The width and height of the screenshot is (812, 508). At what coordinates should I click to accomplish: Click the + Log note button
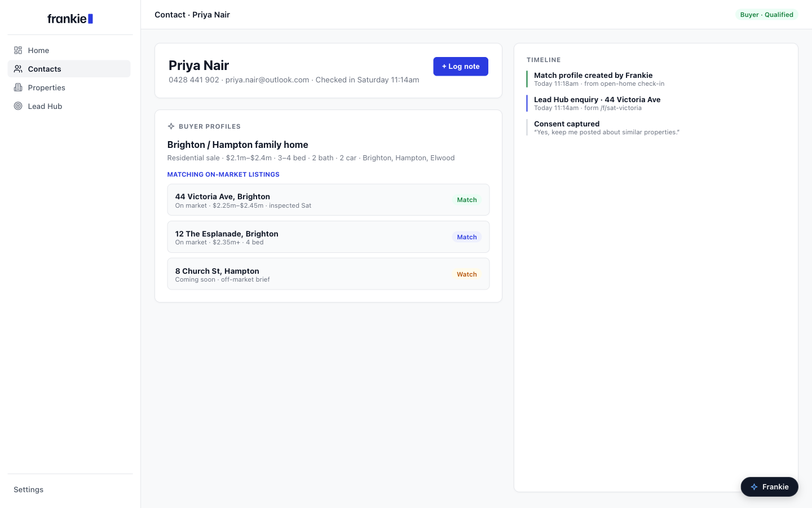[461, 67]
